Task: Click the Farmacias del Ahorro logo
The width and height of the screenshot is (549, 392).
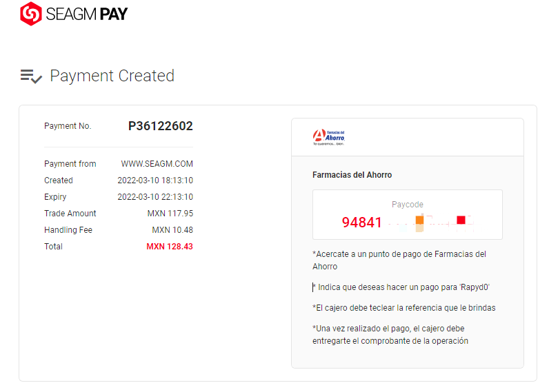Action: 329,137
